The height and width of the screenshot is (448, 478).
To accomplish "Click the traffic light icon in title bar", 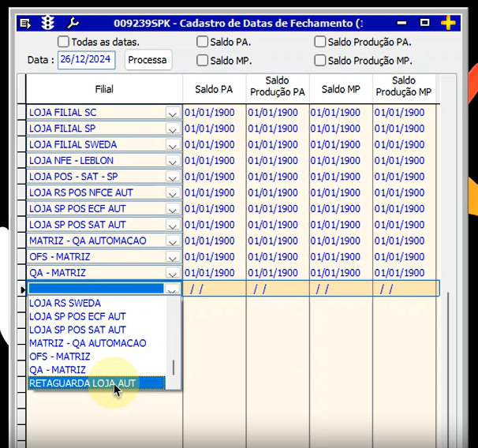I will (x=48, y=23).
